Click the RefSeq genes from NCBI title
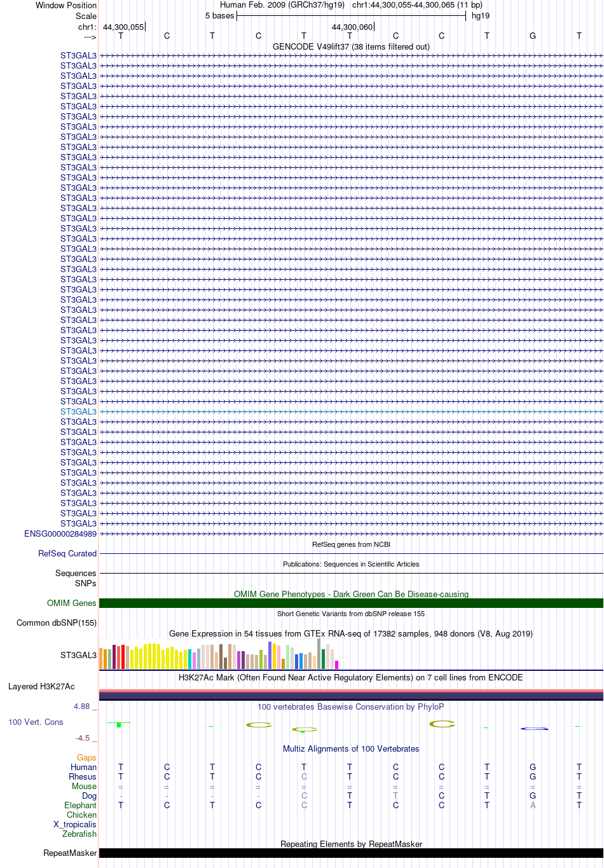Screen dimensions: 604x868 click(351, 544)
